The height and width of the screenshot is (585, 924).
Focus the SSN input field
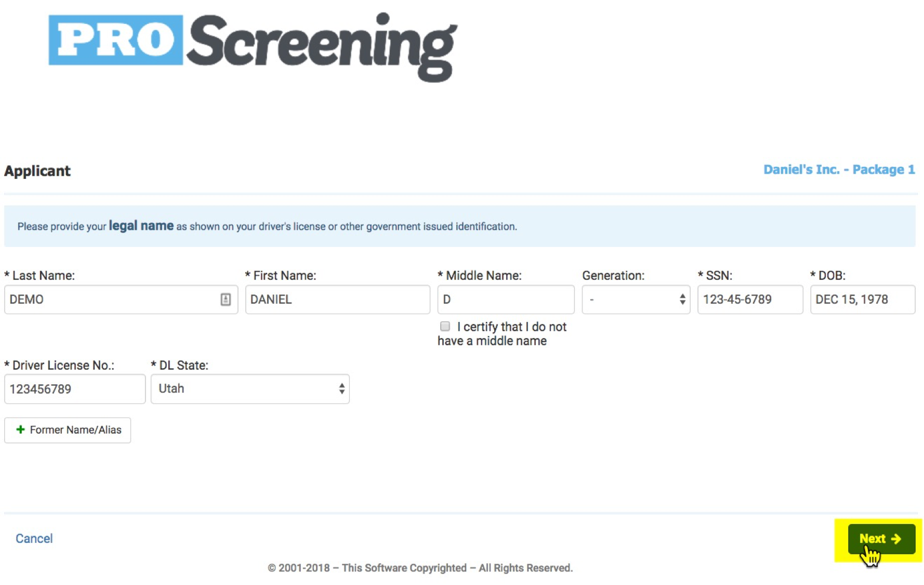[x=749, y=300]
